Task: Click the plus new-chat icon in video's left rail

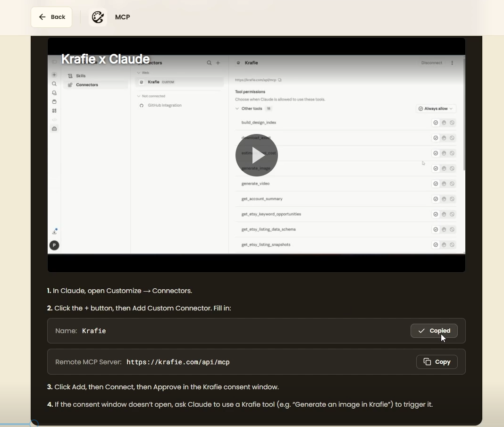Action: (x=54, y=75)
